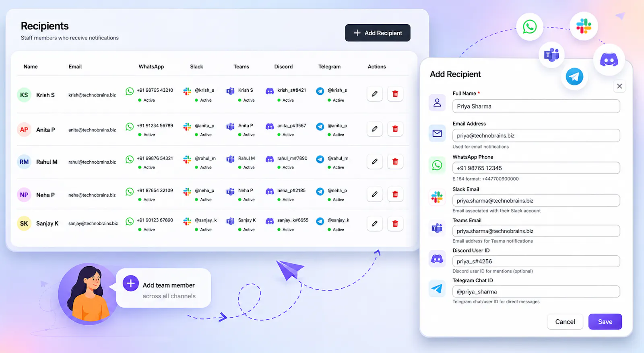Click WhatsApp icon in Krish S row
Image resolution: width=644 pixels, height=353 pixels.
click(x=130, y=91)
